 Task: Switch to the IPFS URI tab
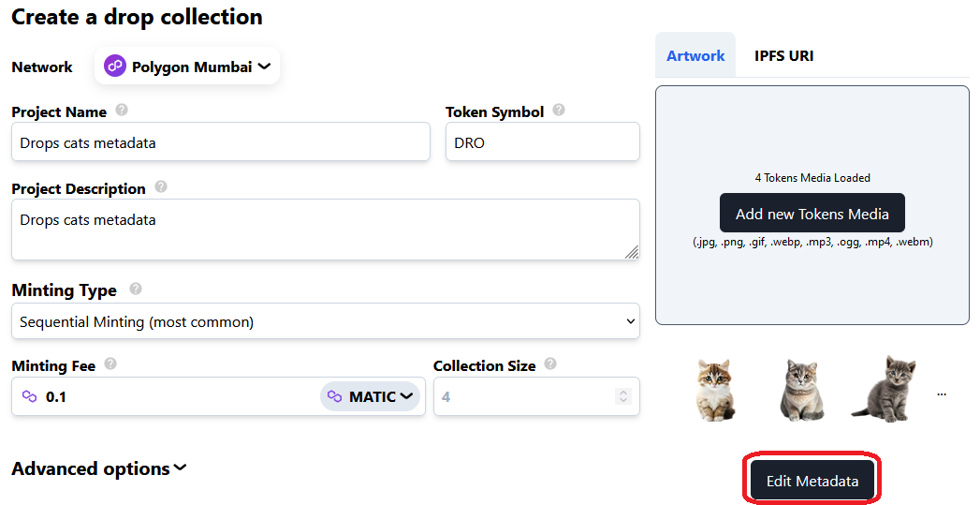(783, 56)
